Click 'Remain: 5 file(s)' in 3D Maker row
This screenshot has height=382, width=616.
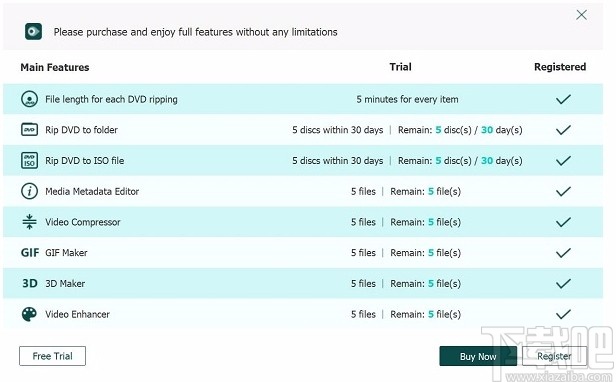tap(425, 283)
